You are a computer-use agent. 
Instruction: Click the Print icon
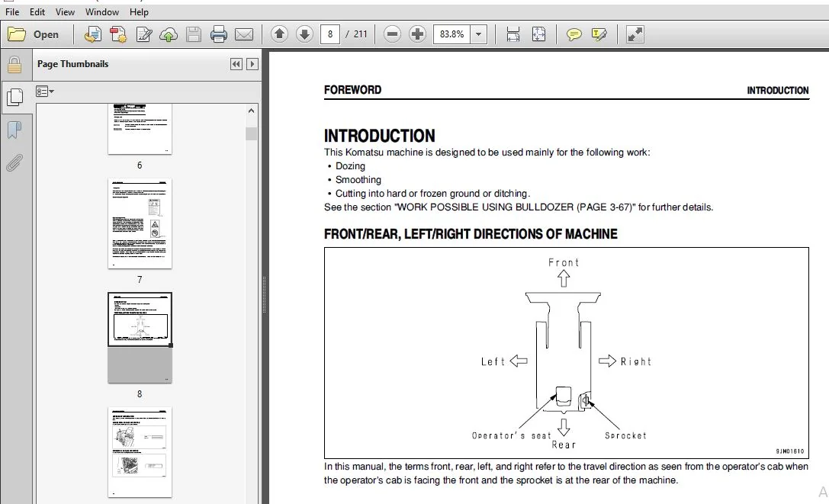[218, 34]
